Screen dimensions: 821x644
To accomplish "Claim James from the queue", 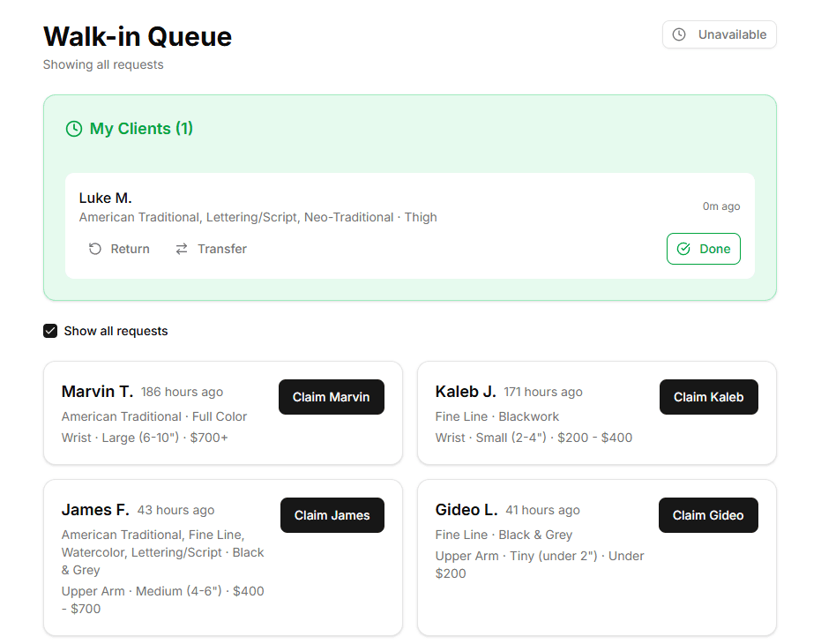I will coord(332,515).
